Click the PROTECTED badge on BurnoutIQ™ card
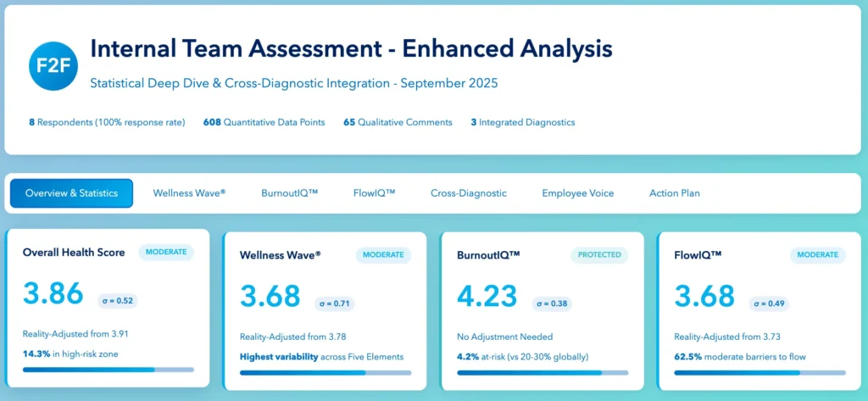The width and height of the screenshot is (868, 401). 599,254
